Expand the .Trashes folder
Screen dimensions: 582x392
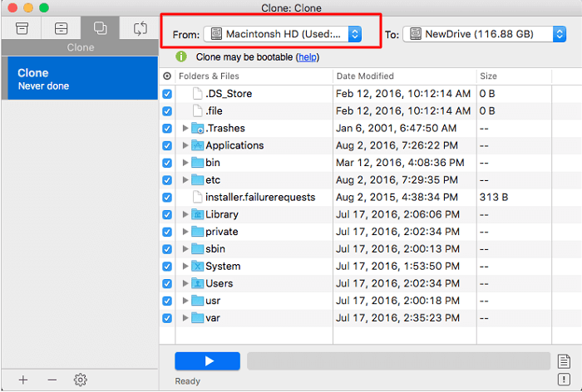coord(185,129)
